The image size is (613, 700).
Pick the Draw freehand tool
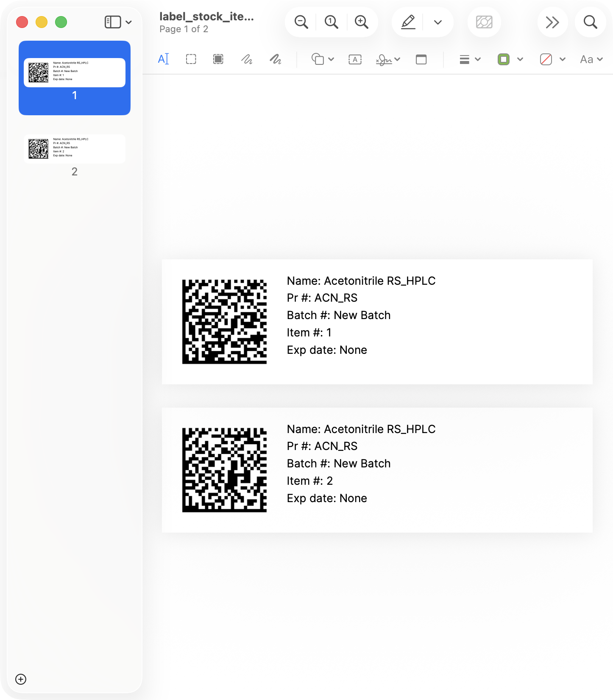276,59
